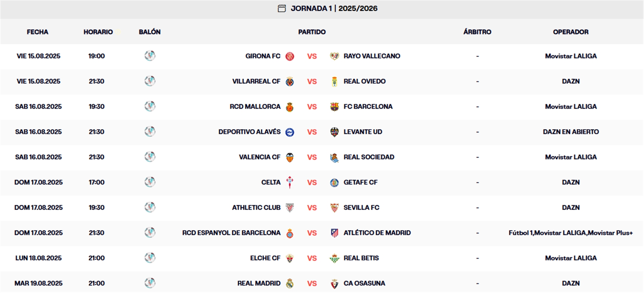Click the DAZN EN ABIERTO link

pos(570,132)
